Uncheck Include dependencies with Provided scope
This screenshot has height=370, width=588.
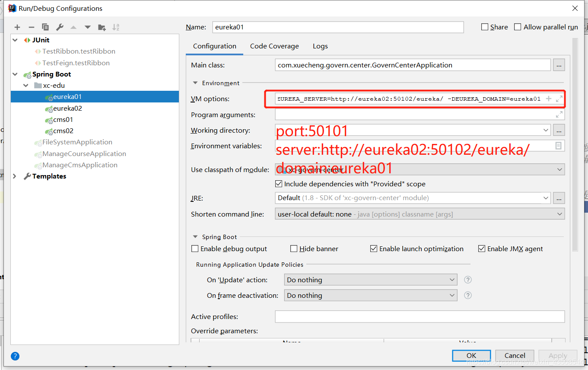pyautogui.click(x=279, y=184)
